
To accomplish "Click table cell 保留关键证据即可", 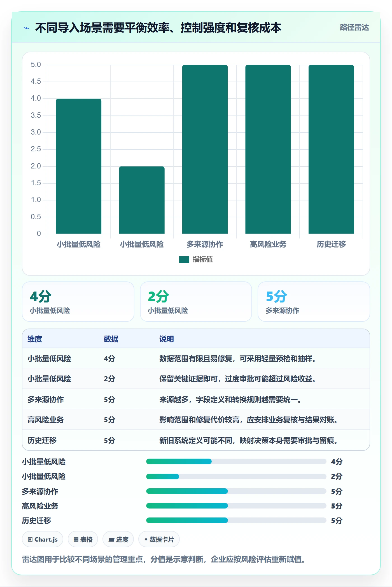I will 237,379.
